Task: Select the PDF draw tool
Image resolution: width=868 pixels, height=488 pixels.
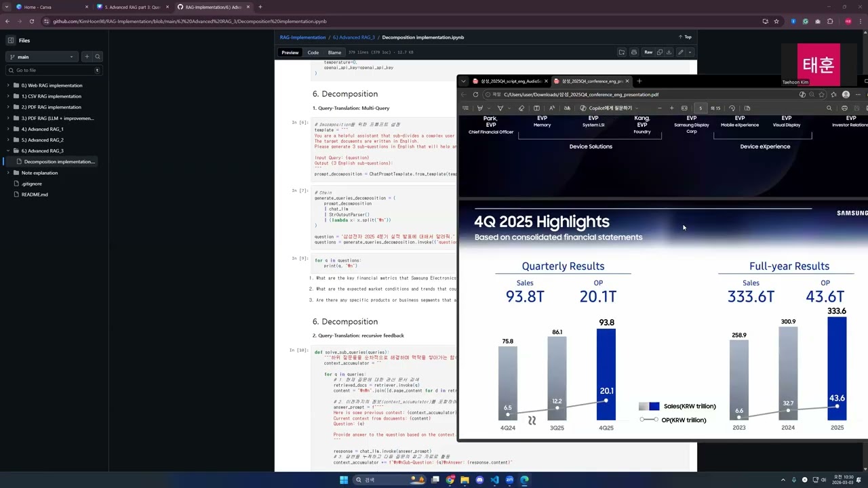Action: [500, 108]
